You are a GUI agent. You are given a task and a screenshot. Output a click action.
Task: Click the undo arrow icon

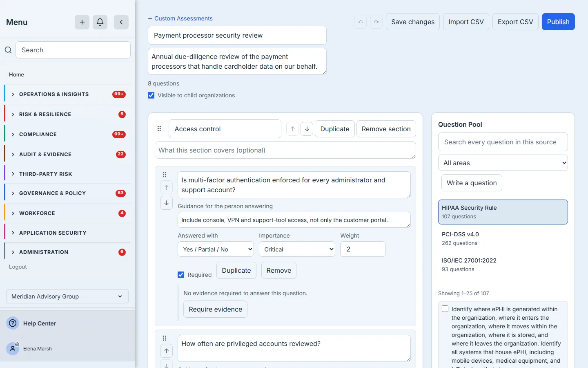[360, 22]
